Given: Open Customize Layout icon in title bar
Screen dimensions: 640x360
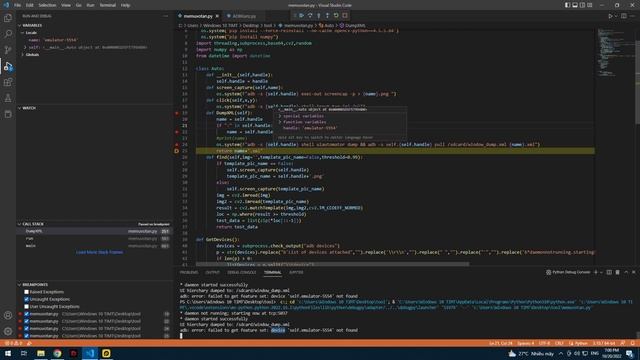Looking at the screenshot, I should tap(590, 5).
